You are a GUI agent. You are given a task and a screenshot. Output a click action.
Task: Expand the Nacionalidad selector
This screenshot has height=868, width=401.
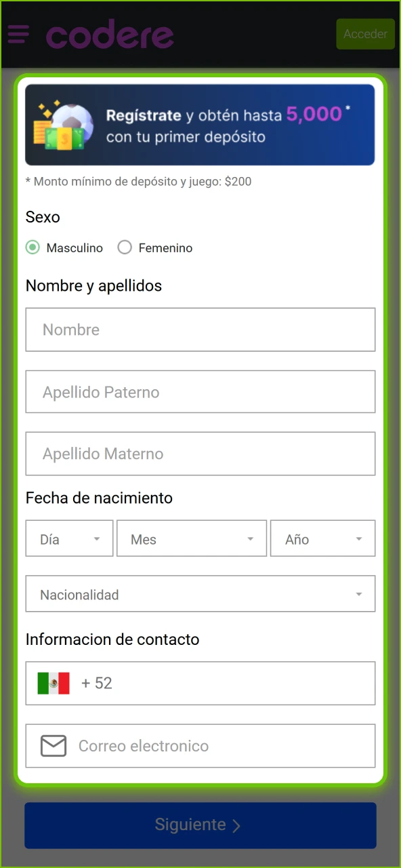(x=200, y=593)
